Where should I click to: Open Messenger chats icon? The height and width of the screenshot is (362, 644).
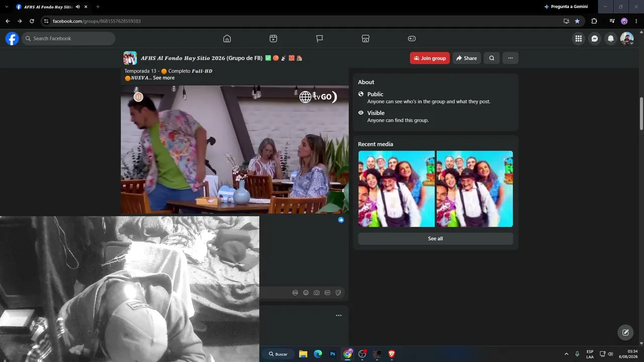click(595, 39)
